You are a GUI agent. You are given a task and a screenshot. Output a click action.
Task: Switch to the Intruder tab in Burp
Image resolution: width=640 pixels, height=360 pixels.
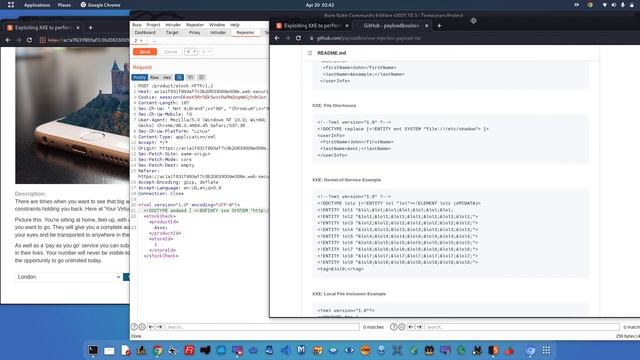(218, 32)
